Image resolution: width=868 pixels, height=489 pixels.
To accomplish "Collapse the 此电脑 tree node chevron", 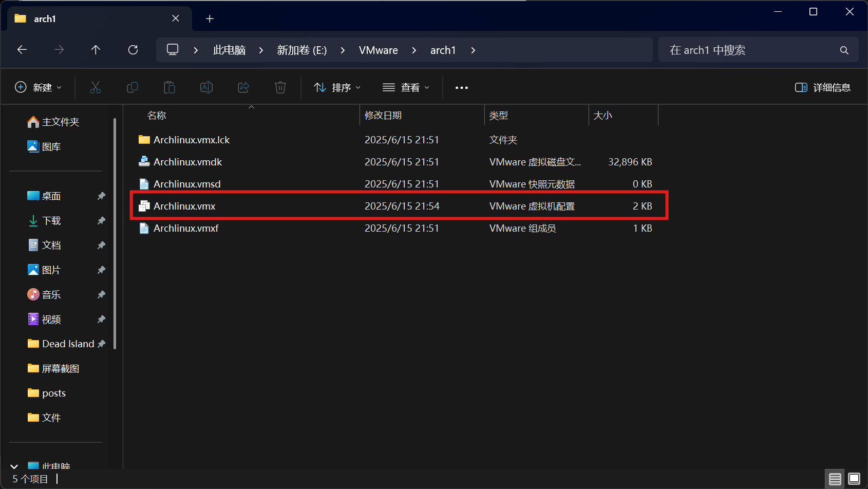I will point(14,466).
